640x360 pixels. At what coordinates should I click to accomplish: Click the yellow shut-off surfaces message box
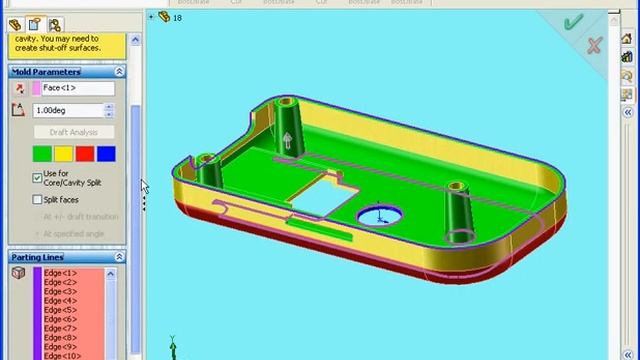(67, 46)
